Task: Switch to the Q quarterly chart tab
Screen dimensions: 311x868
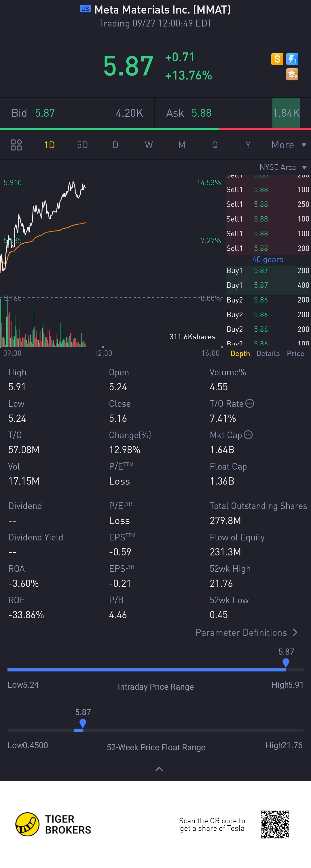Action: pyautogui.click(x=215, y=145)
